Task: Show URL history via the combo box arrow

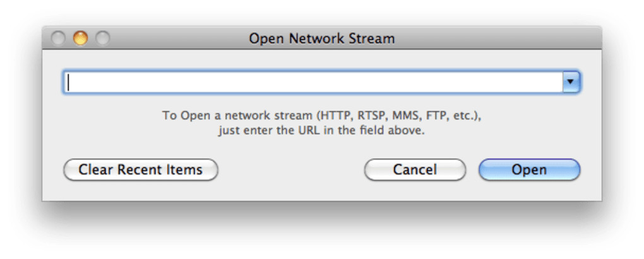Action: pos(571,83)
